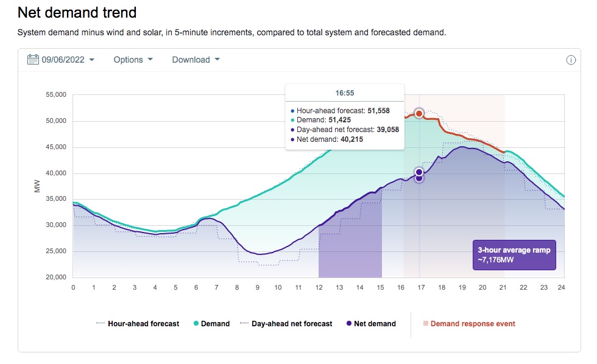The image size is (597, 364).
Task: Click the purple net demand marker point
Action: click(419, 172)
